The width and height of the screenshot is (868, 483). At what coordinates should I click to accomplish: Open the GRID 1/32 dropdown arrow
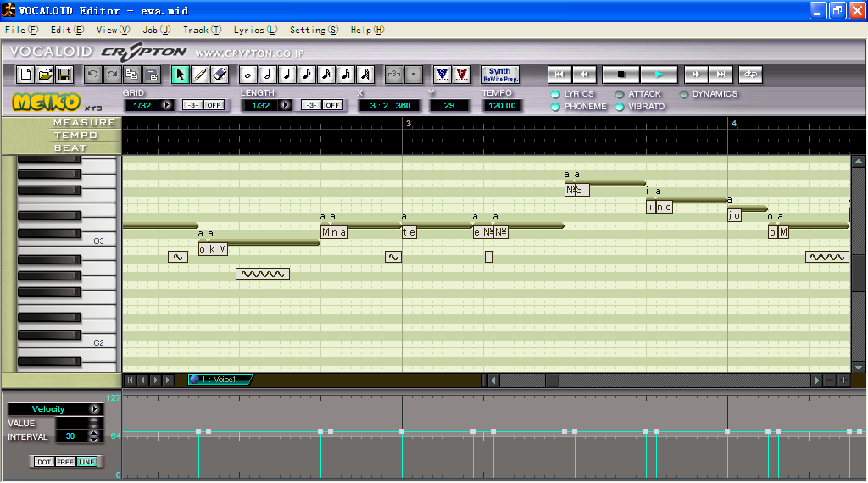167,105
